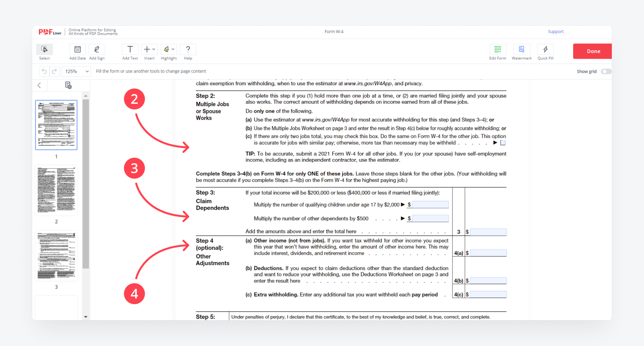The height and width of the screenshot is (346, 644).
Task: Click the Add Date calendar icon
Action: click(77, 49)
